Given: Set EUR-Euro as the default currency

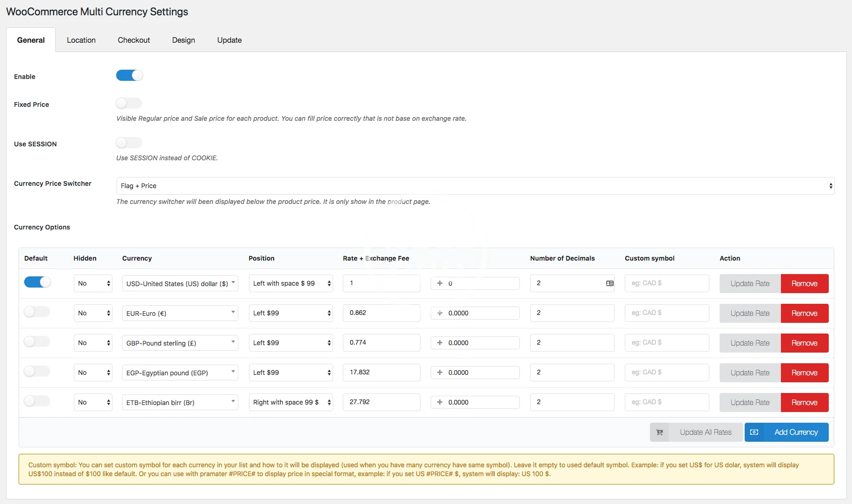Looking at the screenshot, I should point(37,312).
